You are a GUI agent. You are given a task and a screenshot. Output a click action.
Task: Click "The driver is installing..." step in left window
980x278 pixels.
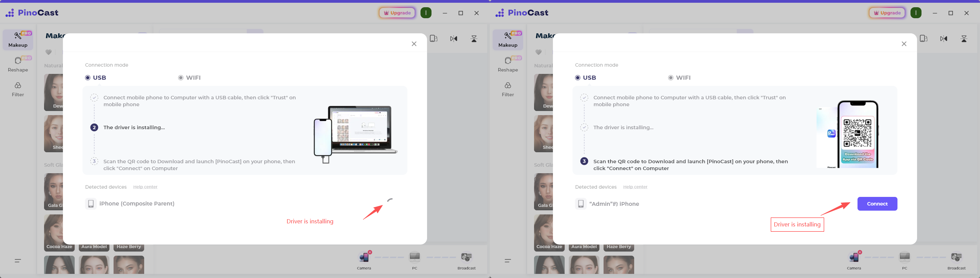point(134,127)
